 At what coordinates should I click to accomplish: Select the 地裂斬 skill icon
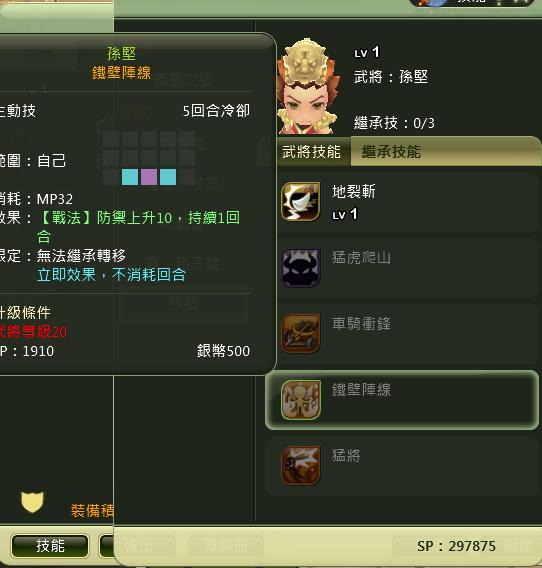pyautogui.click(x=301, y=201)
